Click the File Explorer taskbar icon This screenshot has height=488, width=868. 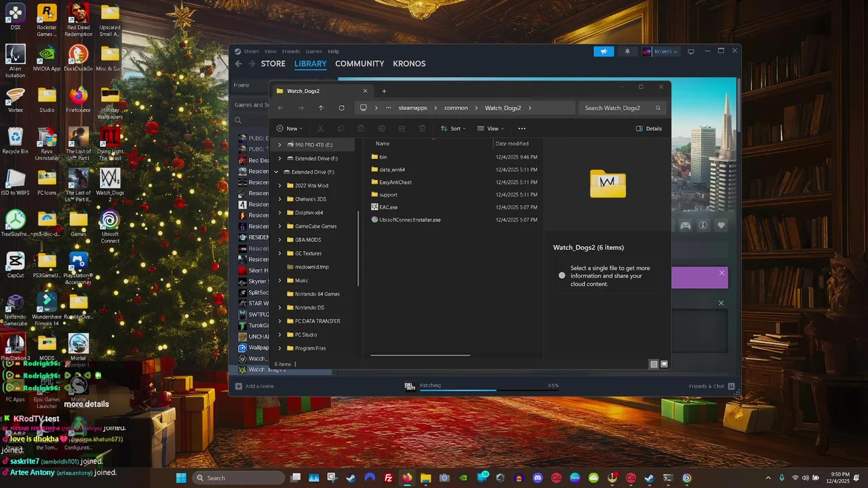pos(426,478)
